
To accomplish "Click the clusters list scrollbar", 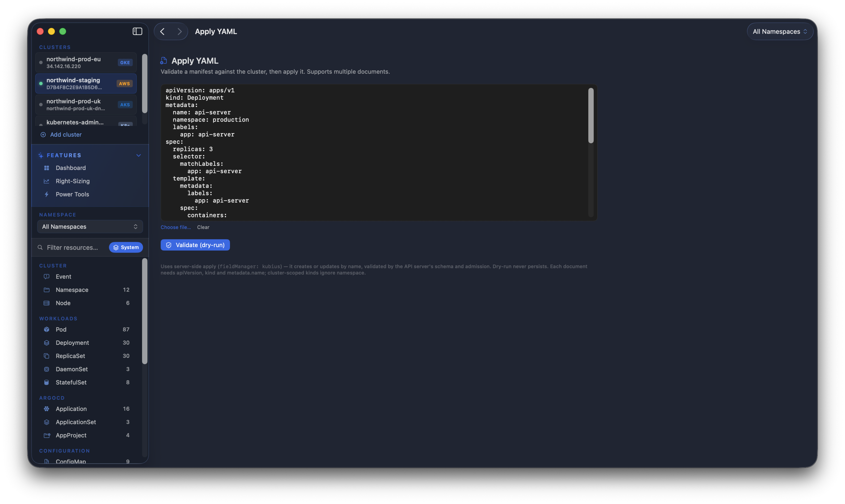I will (145, 83).
